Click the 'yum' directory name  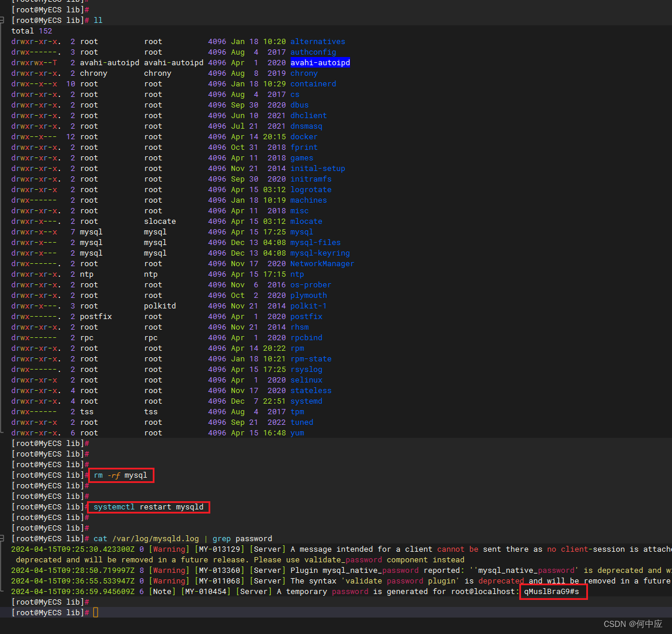click(x=297, y=433)
